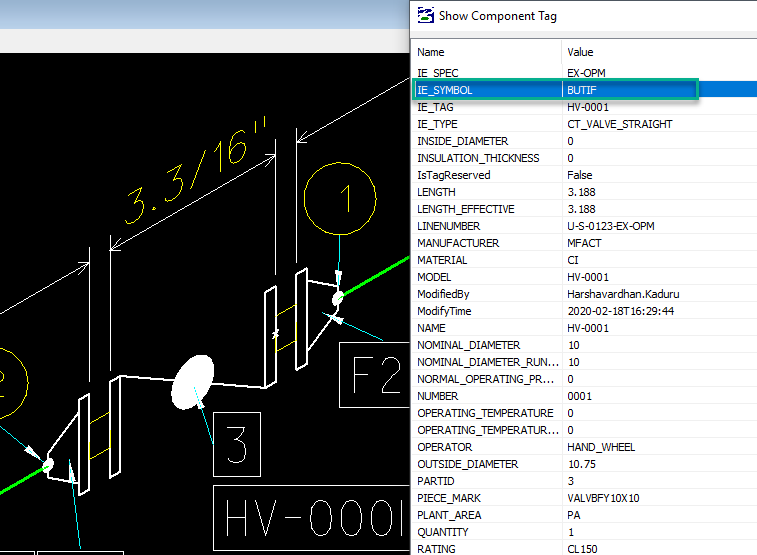
Task: Select the PARTID property
Action: 435,481
